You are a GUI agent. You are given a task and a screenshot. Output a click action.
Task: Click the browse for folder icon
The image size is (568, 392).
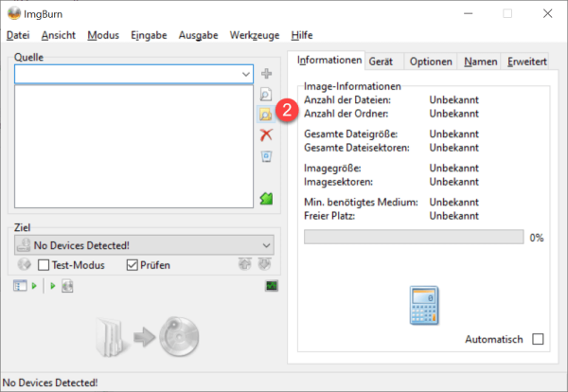pos(266,115)
